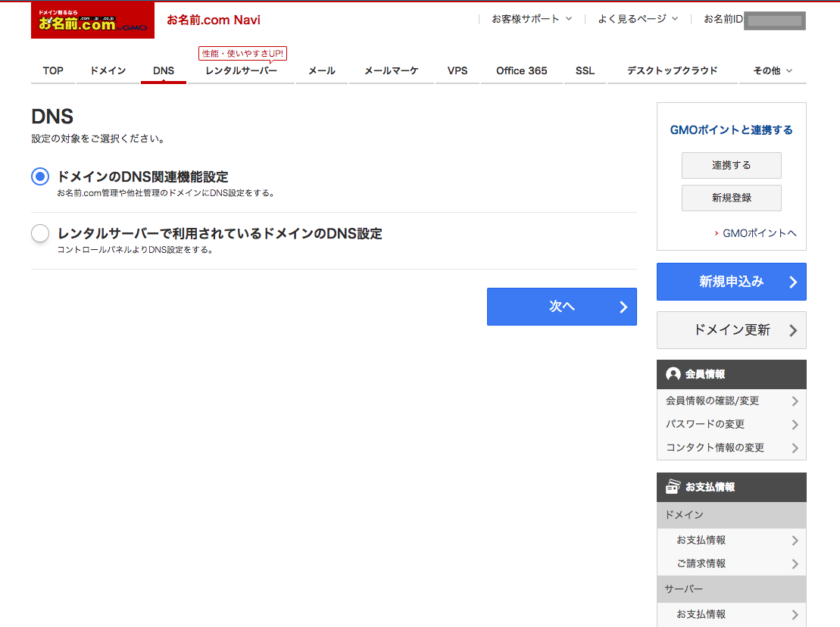Click the お名前.com logo
840x627 pixels.
(x=92, y=20)
